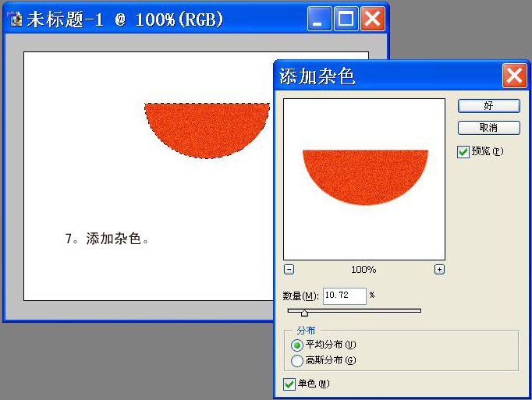Image resolution: width=532 pixels, height=400 pixels.
Task: Close the 未标题-1 document window
Action: pyautogui.click(x=373, y=19)
